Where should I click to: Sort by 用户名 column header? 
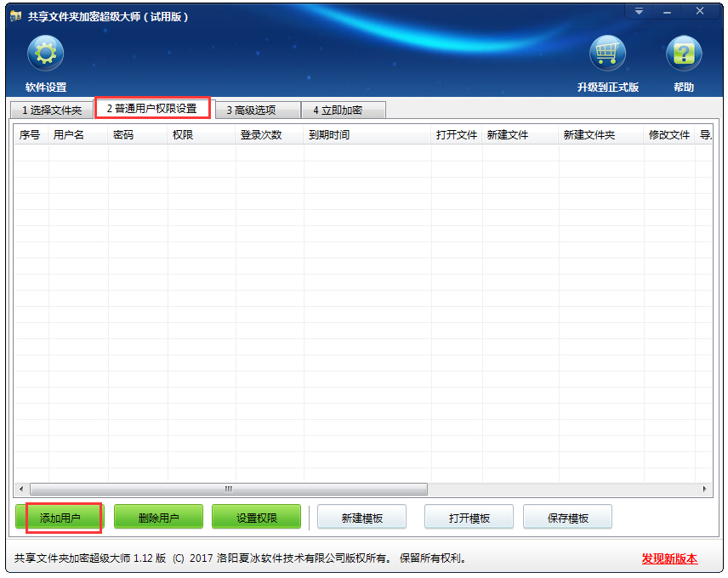69,134
